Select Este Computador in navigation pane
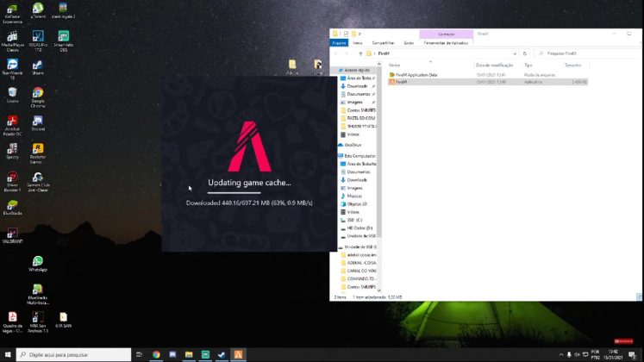The image size is (644, 362). point(357,156)
